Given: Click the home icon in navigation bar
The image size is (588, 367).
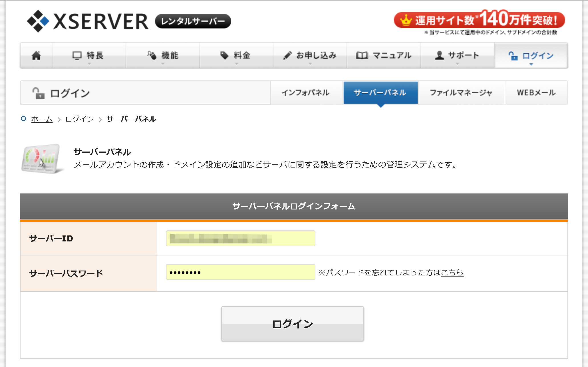Looking at the screenshot, I should point(36,55).
